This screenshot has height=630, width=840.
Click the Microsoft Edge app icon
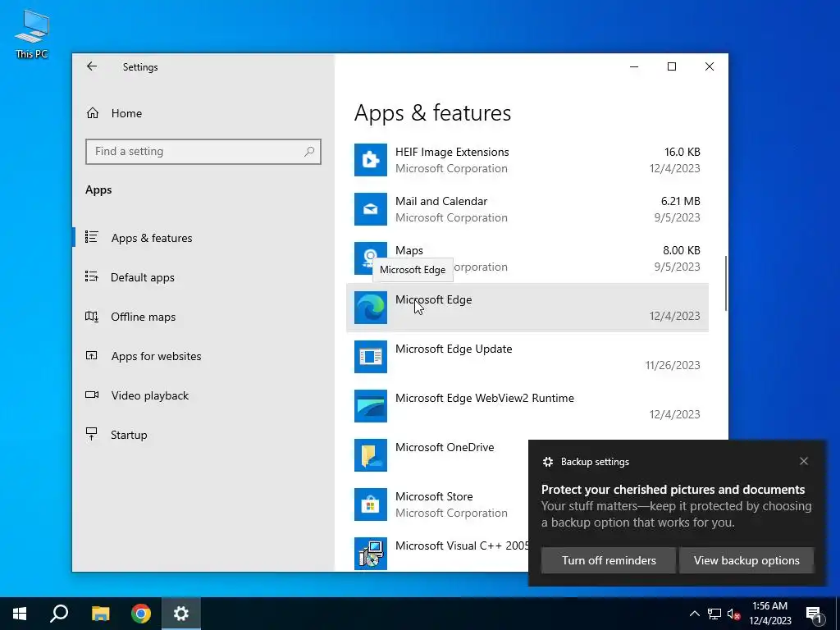coord(370,308)
